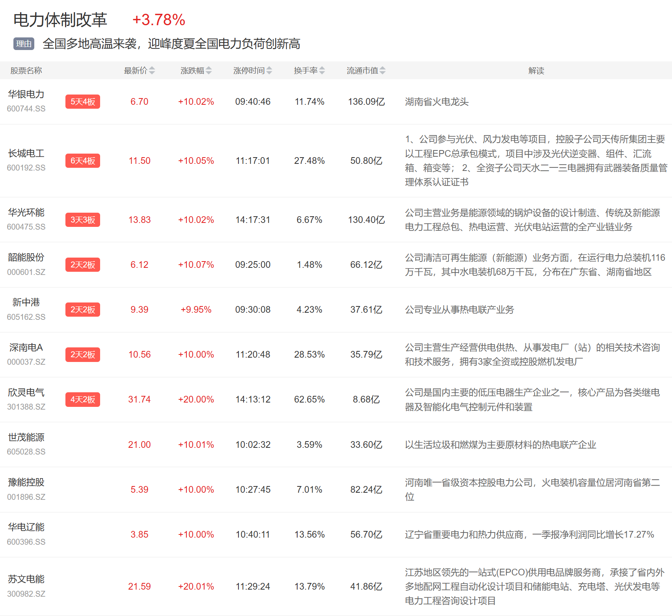Open the 苏文电能 stock page
This screenshot has height=616, width=672.
coord(26,579)
